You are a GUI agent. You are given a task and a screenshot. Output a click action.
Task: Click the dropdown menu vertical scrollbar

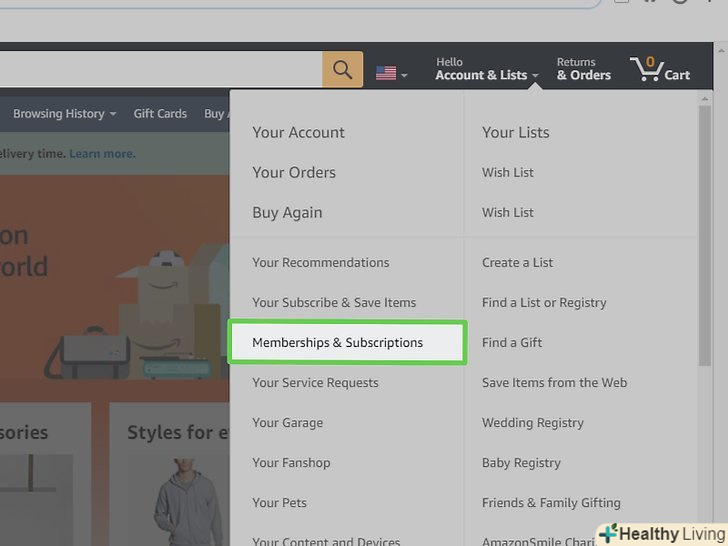pos(705,236)
